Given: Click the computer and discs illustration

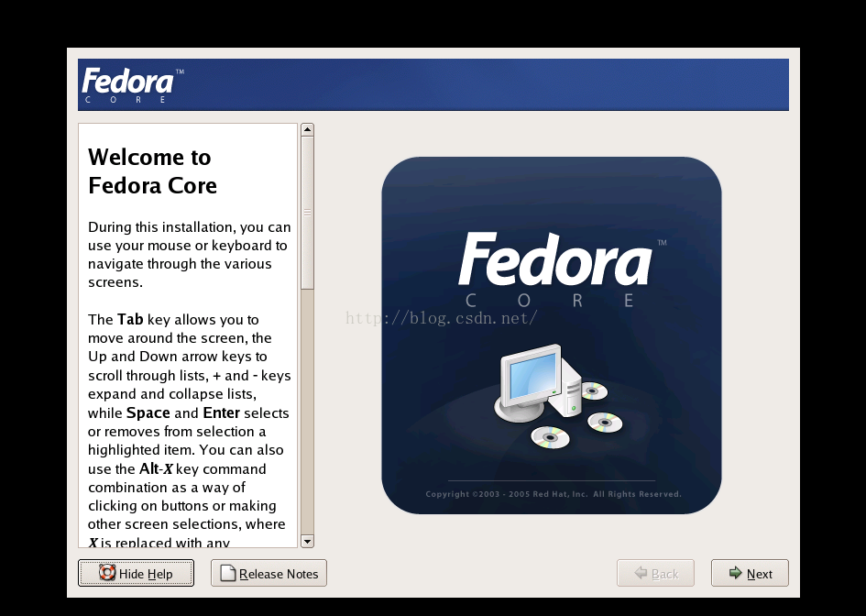Looking at the screenshot, I should coord(558,396).
